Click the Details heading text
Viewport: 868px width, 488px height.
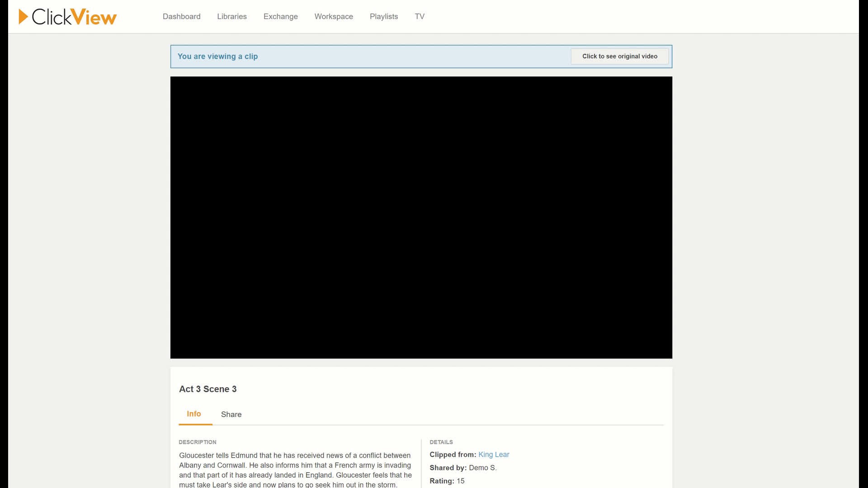pos(441,442)
